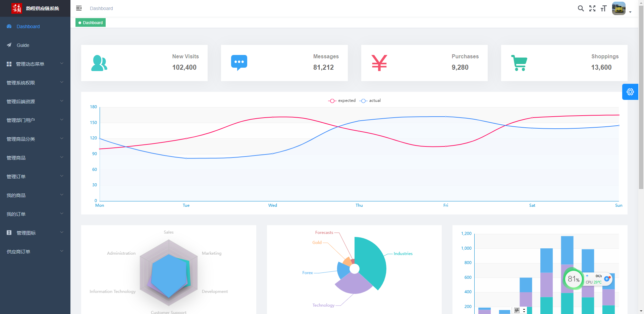Expand the 管理部门用户 submenu
The image size is (644, 314).
point(35,120)
